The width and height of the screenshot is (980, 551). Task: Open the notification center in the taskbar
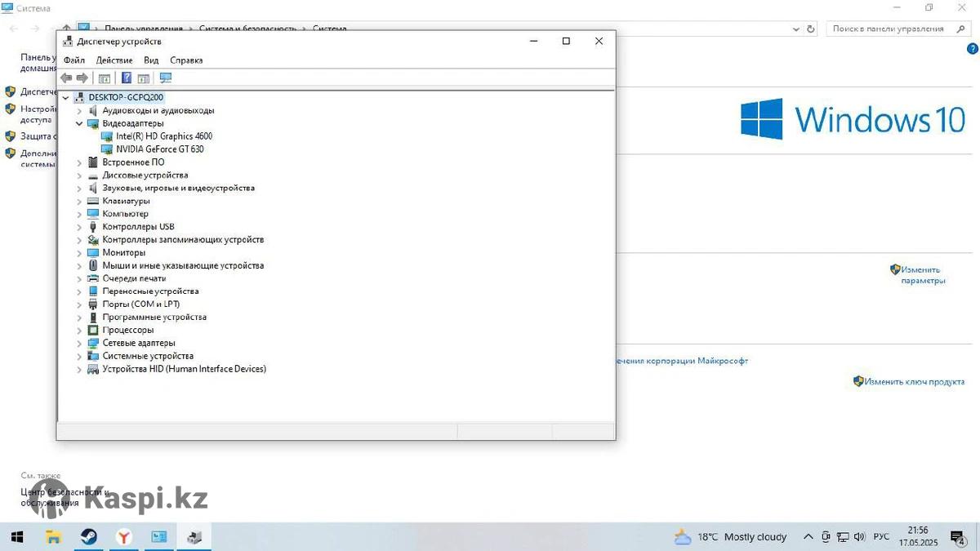coord(956,537)
